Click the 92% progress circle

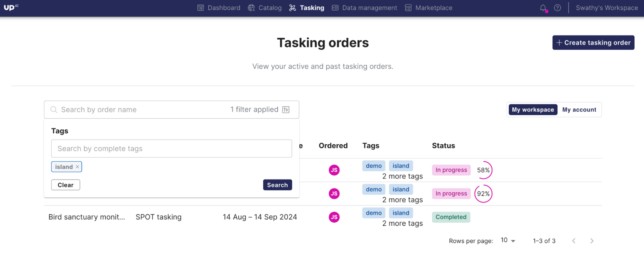[483, 193]
